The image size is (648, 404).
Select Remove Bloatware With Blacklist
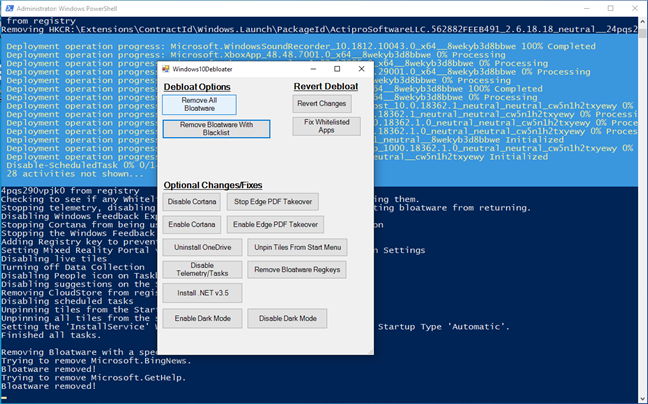[216, 128]
